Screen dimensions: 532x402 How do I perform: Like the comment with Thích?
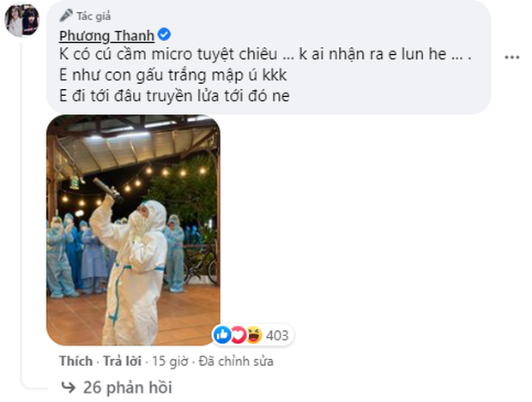76,361
